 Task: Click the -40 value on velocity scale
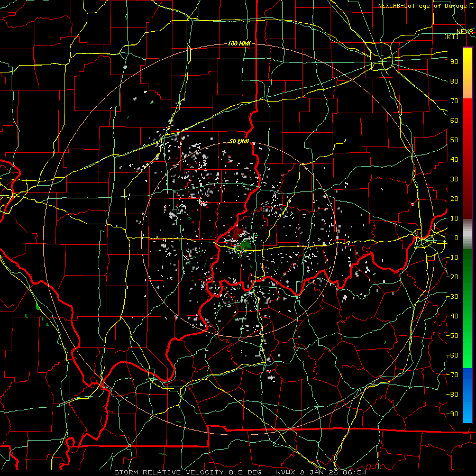click(x=453, y=316)
